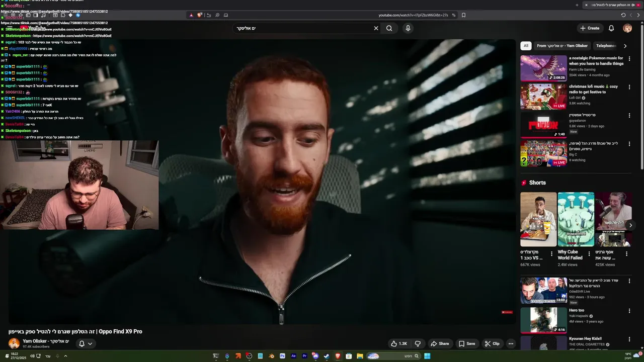Open Discord from the taskbar
Image resolution: width=644 pixels, height=362 pixels.
315,356
